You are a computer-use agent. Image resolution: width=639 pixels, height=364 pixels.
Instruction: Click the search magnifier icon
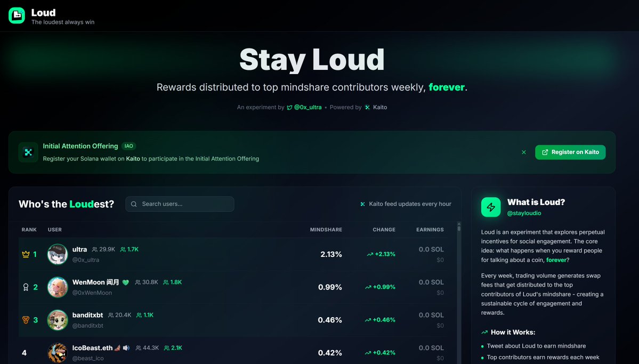click(x=134, y=204)
